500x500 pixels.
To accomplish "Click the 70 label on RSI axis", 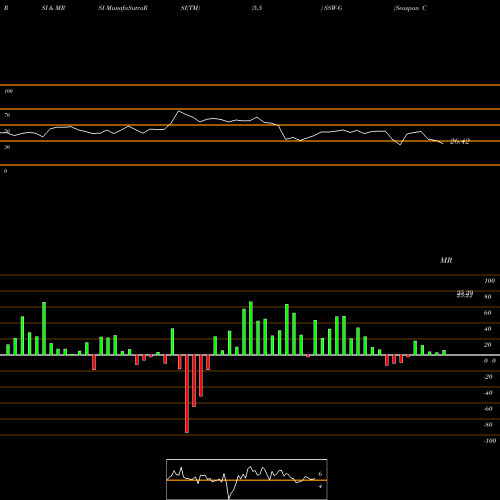I will [x=7, y=115].
